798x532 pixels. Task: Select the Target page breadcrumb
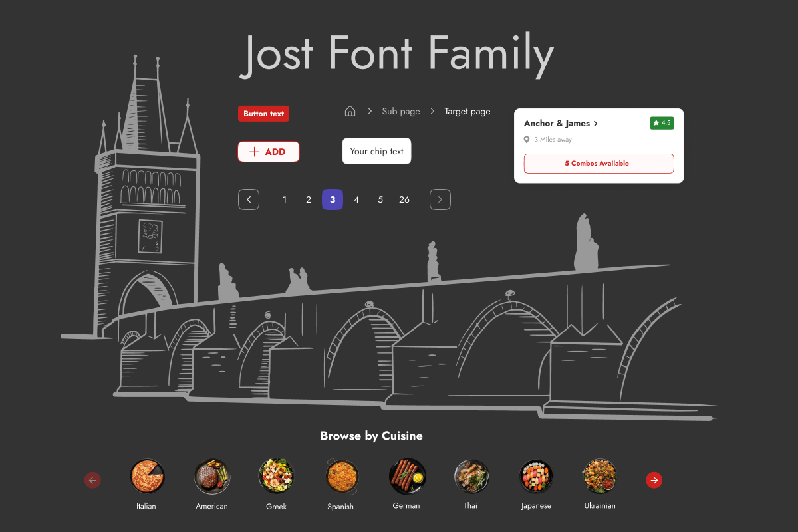coord(467,111)
